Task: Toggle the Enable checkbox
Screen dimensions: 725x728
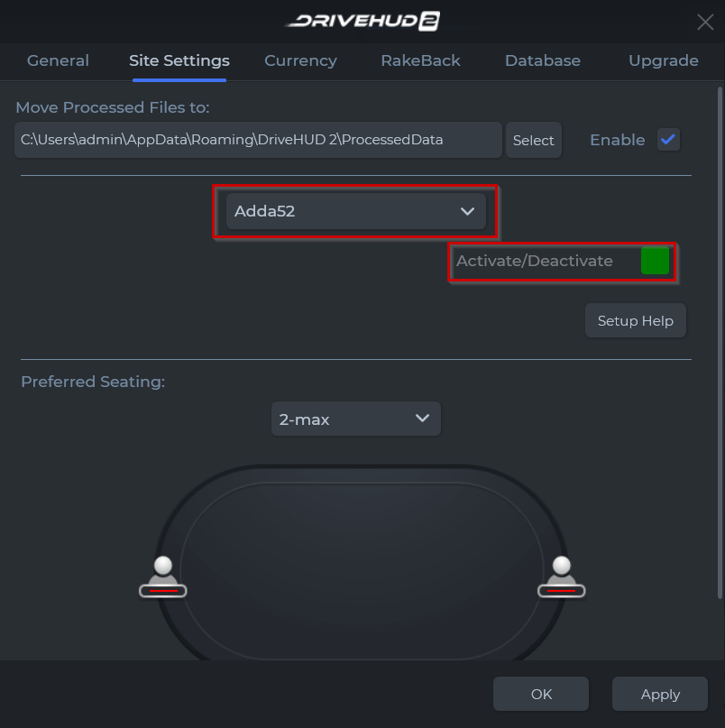Action: [x=668, y=139]
